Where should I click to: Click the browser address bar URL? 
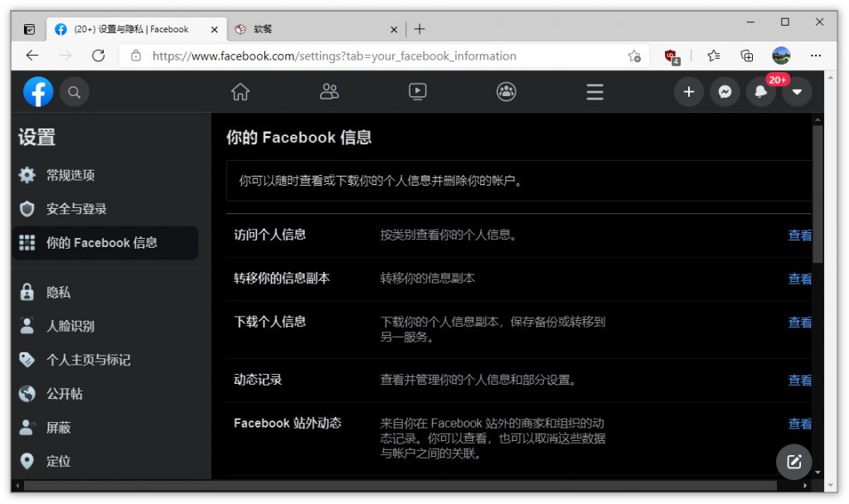coord(334,56)
